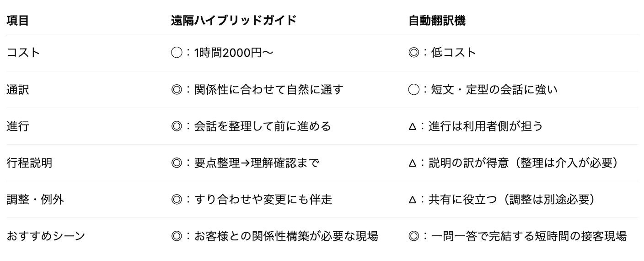Click the 項目 column header

pos(18,21)
